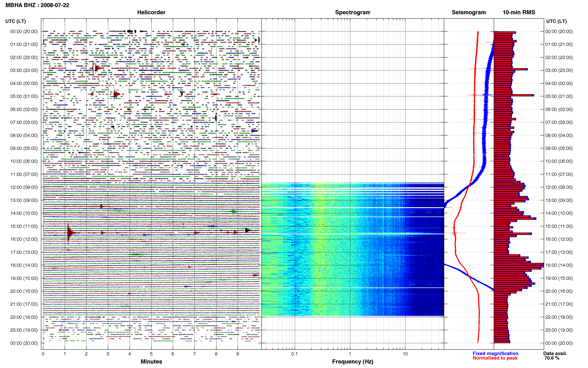The height and width of the screenshot is (368, 588).
Task: Click the blue fixed-magnification trace near 06:00
Action: click(x=486, y=109)
